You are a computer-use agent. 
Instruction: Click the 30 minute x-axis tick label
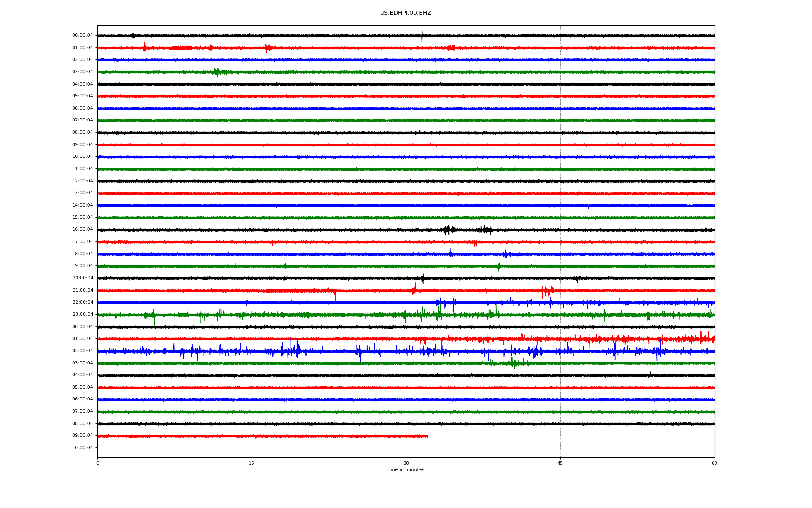point(406,463)
